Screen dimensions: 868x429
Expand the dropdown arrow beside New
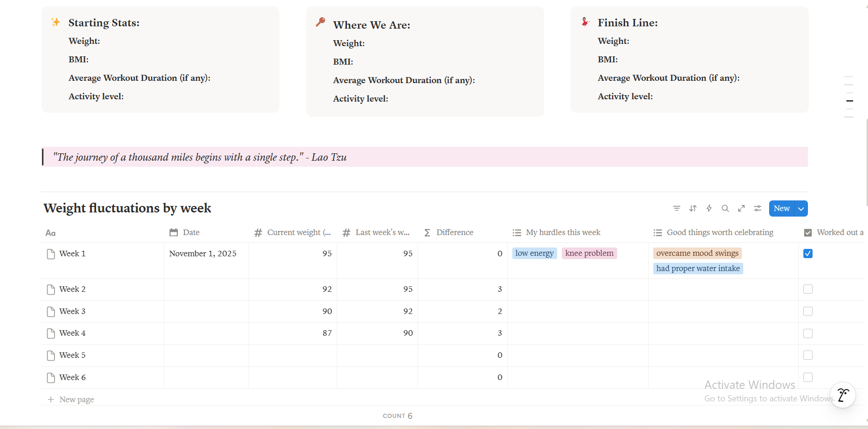coord(801,209)
